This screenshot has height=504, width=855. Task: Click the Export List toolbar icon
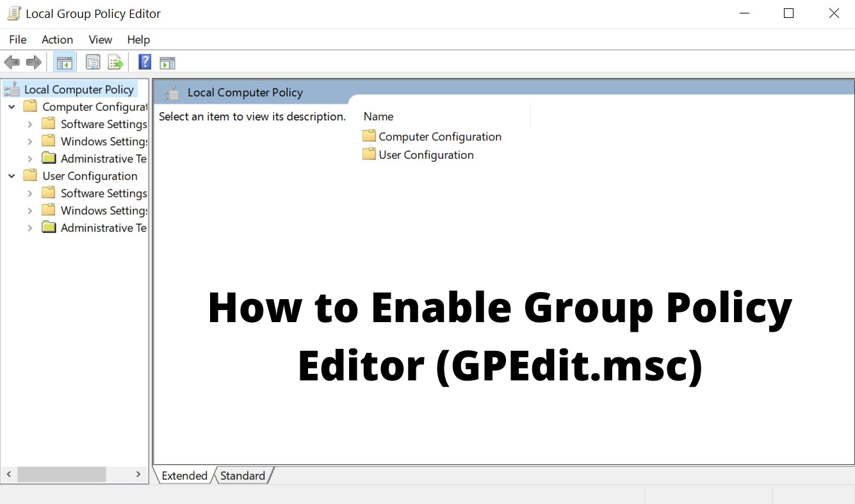(115, 62)
